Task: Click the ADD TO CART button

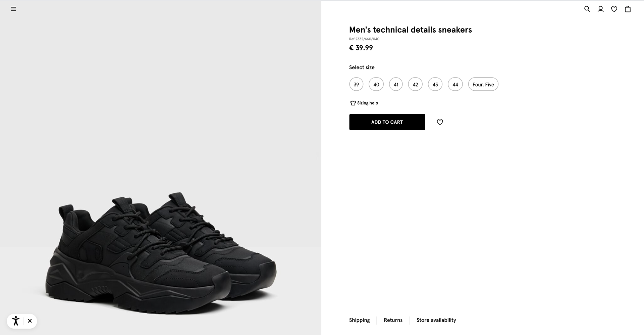Action: [x=387, y=122]
